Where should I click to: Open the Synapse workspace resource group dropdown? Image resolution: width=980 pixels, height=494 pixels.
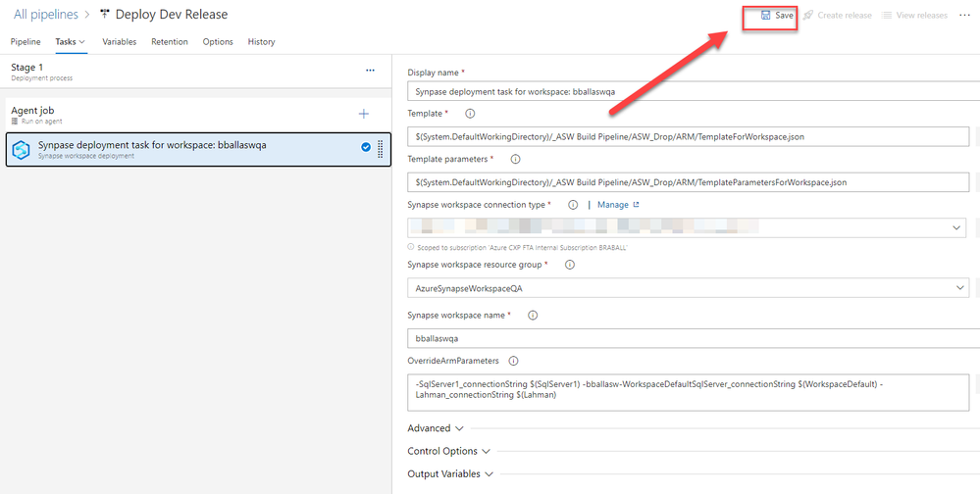pyautogui.click(x=960, y=288)
